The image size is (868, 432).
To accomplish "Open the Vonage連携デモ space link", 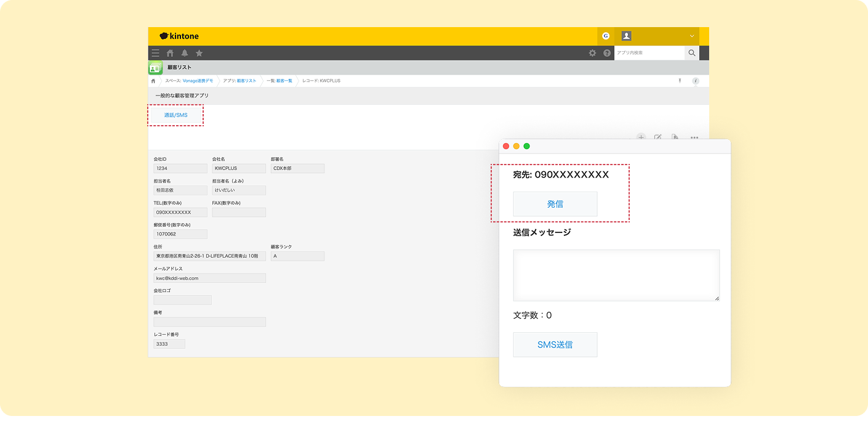I will coord(198,81).
